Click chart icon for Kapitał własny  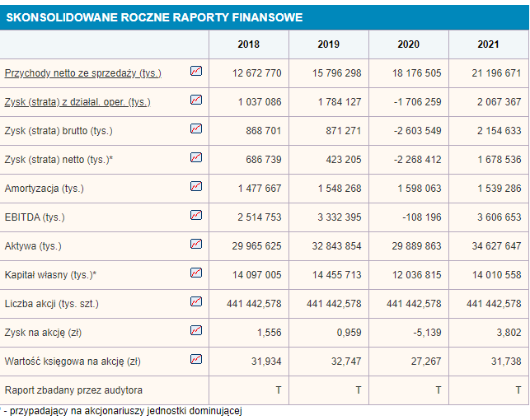tap(196, 273)
